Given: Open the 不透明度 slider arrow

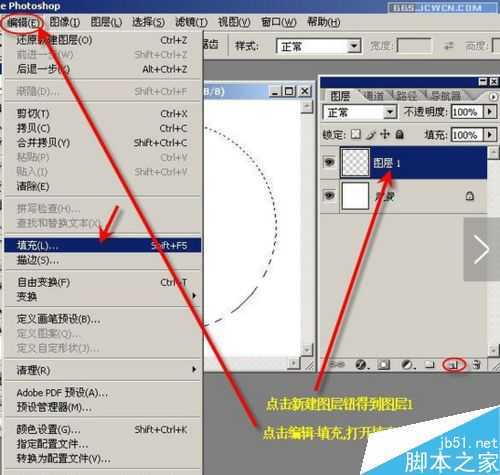Looking at the screenshot, I should [490, 112].
